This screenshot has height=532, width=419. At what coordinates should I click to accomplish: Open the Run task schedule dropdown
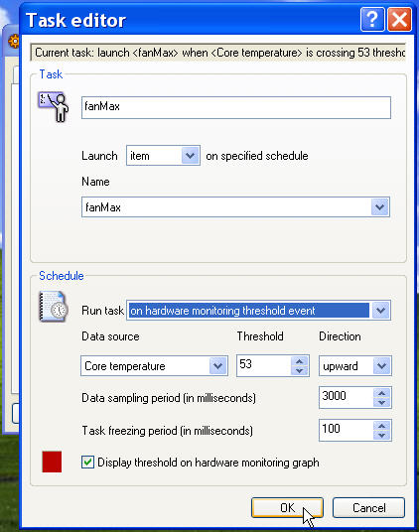click(380, 310)
